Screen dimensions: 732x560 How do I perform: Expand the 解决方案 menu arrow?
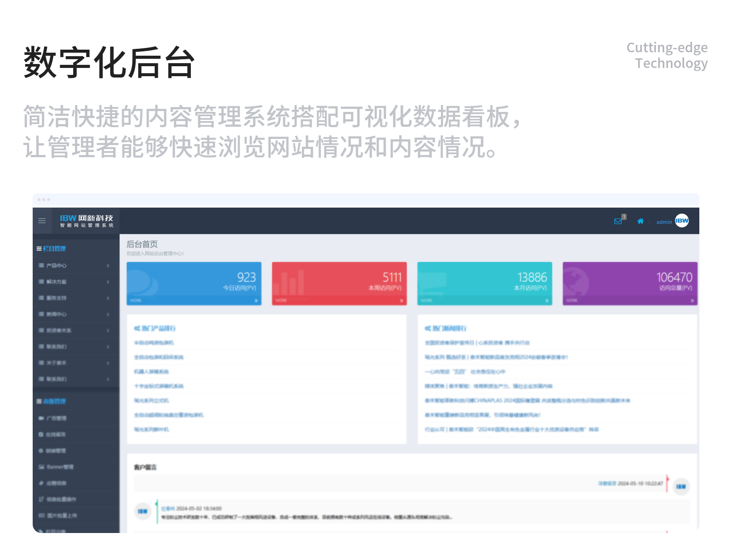(108, 282)
